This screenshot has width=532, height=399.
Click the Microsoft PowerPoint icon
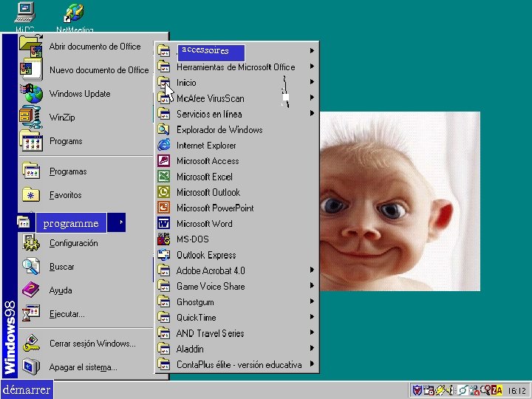click(164, 208)
